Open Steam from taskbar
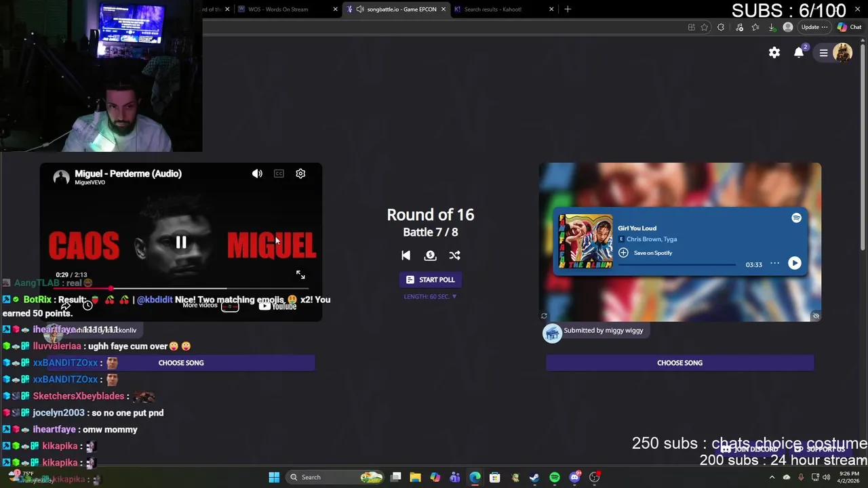This screenshot has height=488, width=868. [x=534, y=477]
